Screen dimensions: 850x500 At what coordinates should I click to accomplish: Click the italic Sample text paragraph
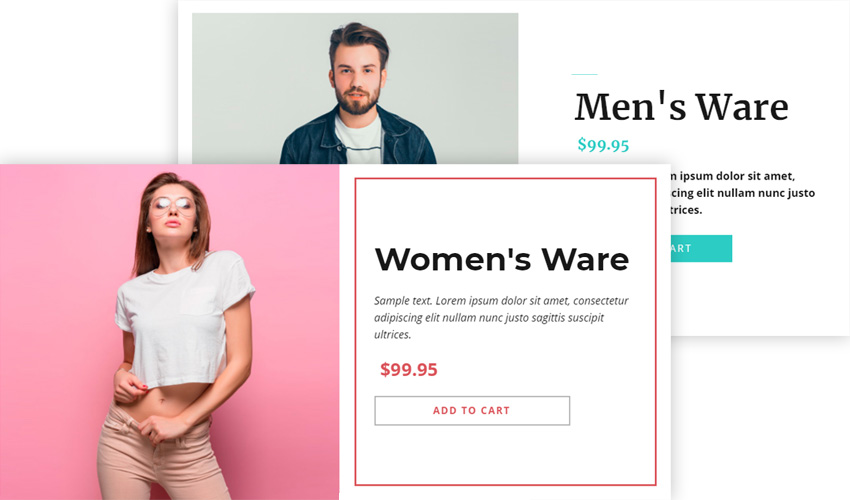tap(501, 317)
